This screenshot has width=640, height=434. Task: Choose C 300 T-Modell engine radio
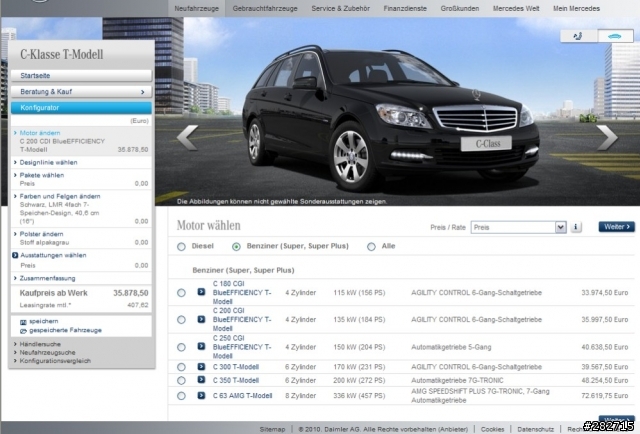(x=181, y=367)
